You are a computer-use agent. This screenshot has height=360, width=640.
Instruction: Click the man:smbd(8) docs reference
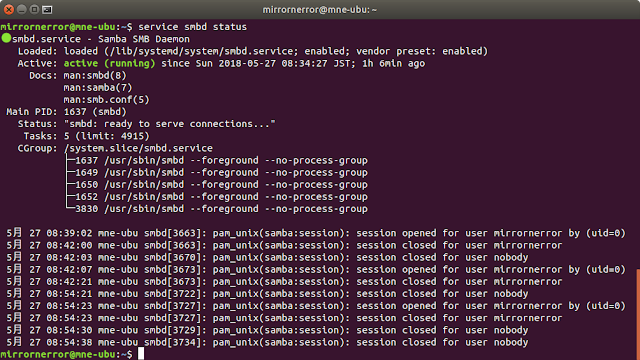(x=95, y=76)
